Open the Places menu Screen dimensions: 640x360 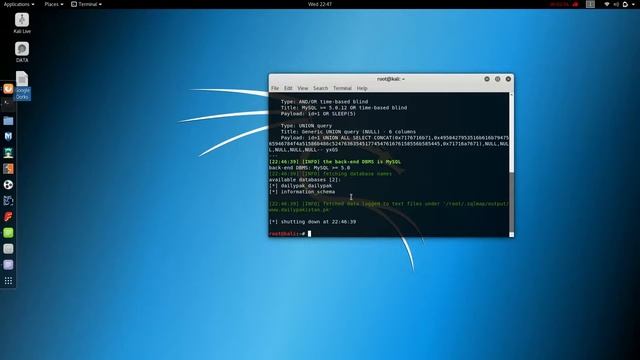click(x=53, y=4)
